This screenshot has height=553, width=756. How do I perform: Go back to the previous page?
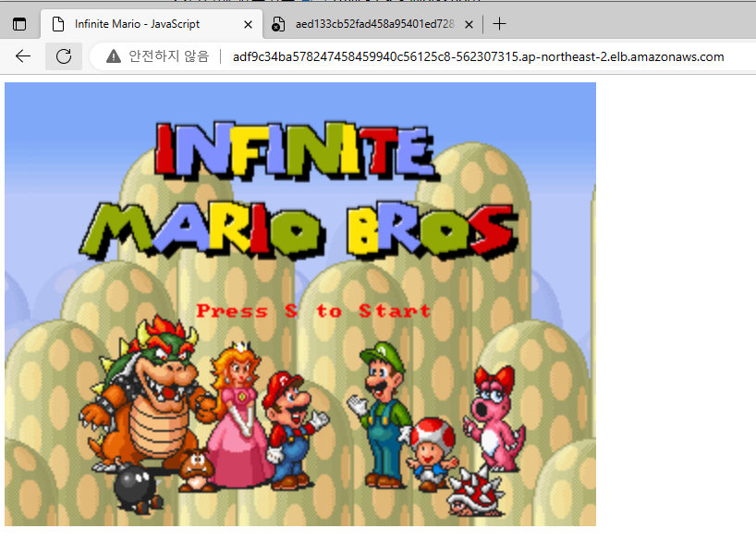click(x=23, y=56)
